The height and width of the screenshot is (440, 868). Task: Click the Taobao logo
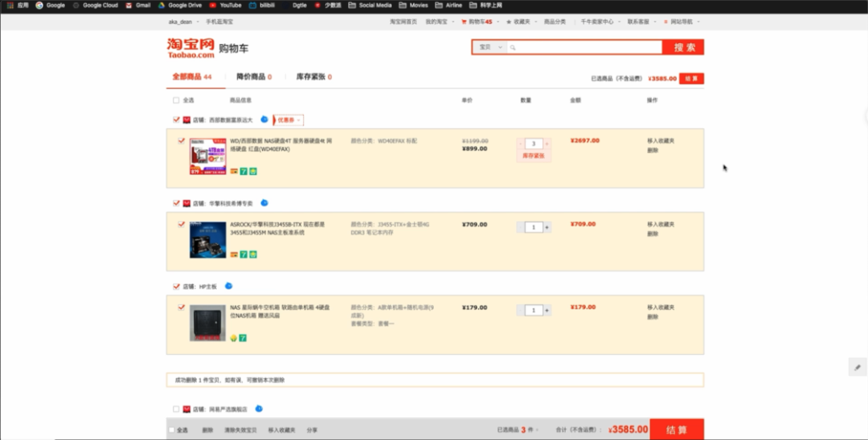pos(190,48)
